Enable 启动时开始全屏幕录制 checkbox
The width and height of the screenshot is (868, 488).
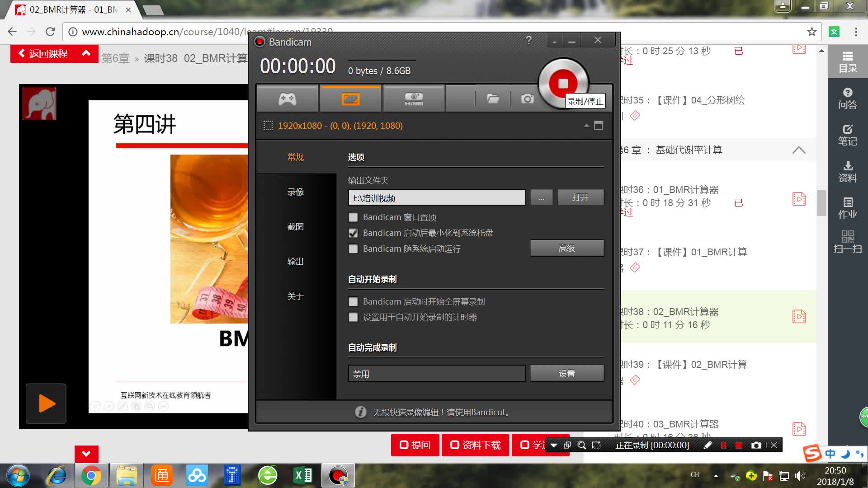click(x=353, y=301)
